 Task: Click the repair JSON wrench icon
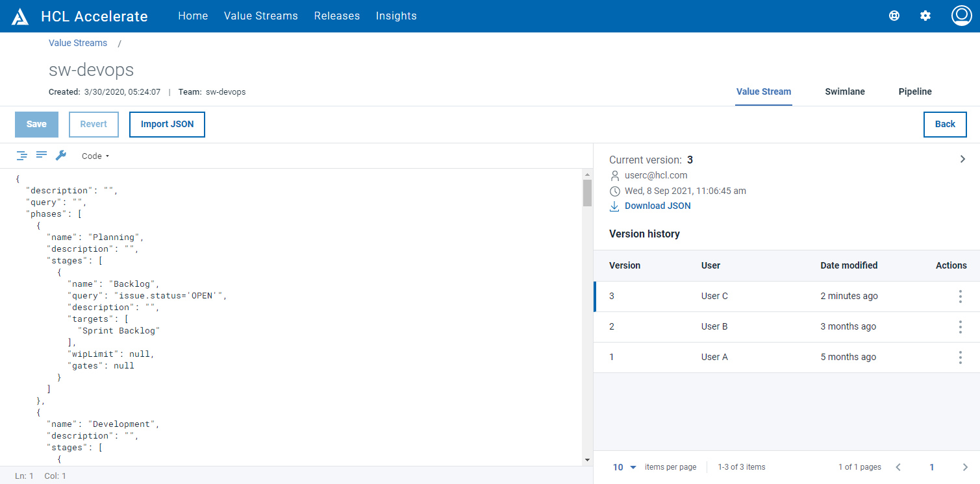pyautogui.click(x=61, y=155)
